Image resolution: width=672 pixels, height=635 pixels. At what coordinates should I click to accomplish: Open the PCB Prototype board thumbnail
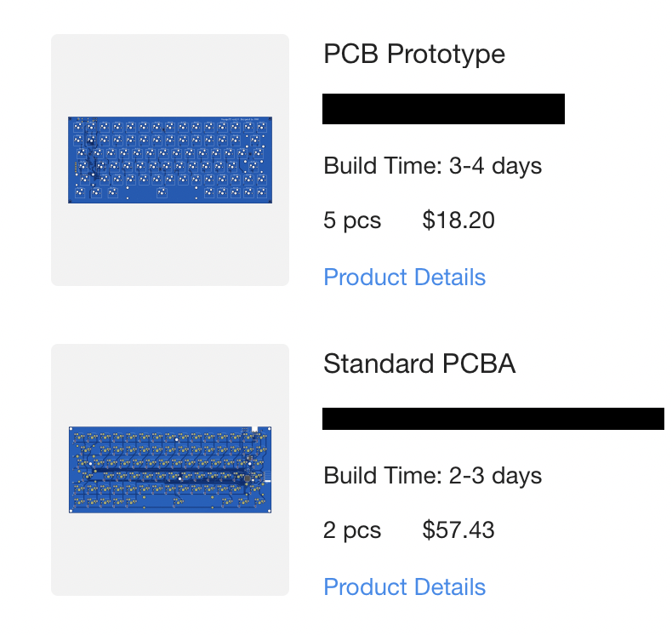[x=170, y=159]
